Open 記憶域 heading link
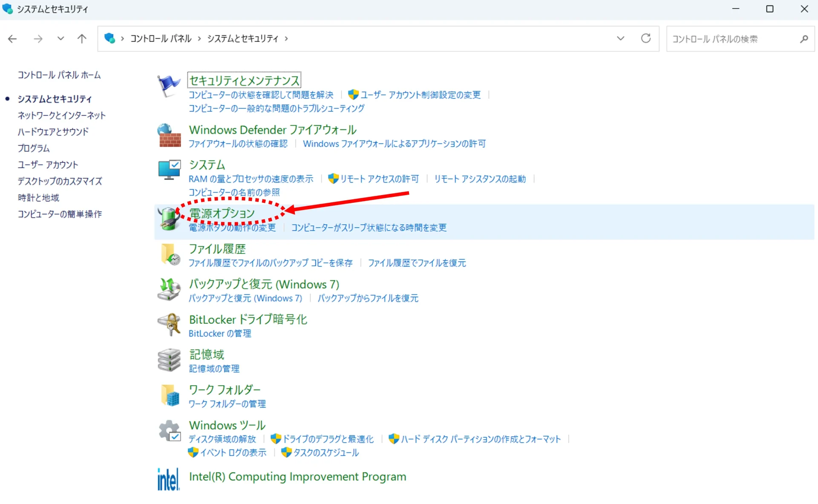Screen dimensions: 818x504 [x=207, y=354]
